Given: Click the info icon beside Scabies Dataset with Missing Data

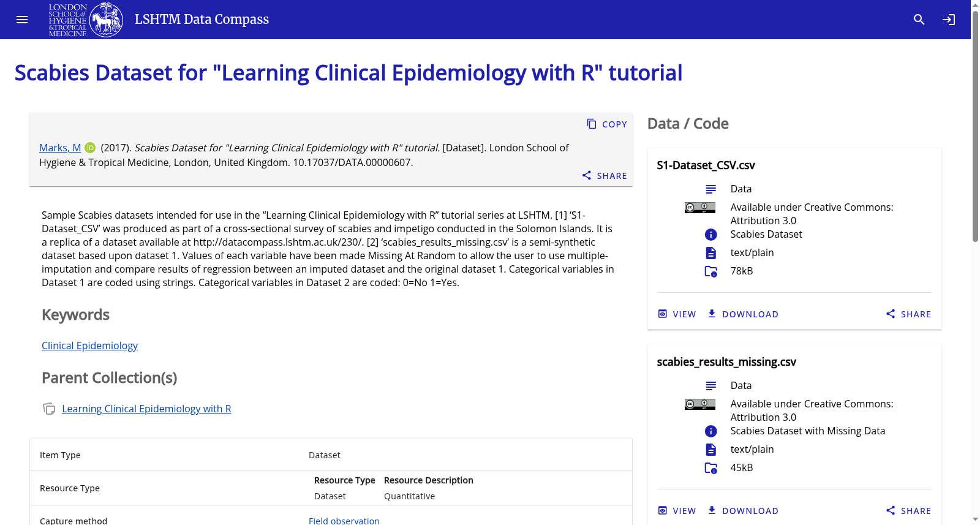Looking at the screenshot, I should tap(710, 431).
